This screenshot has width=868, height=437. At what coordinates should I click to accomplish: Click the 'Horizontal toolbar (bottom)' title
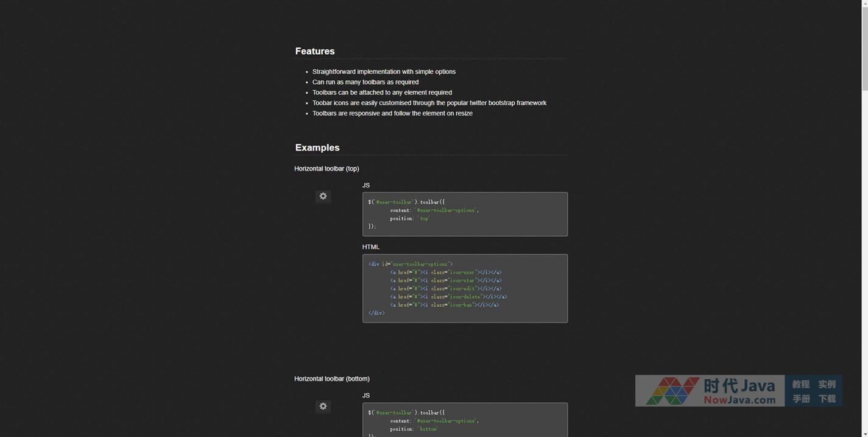332,379
